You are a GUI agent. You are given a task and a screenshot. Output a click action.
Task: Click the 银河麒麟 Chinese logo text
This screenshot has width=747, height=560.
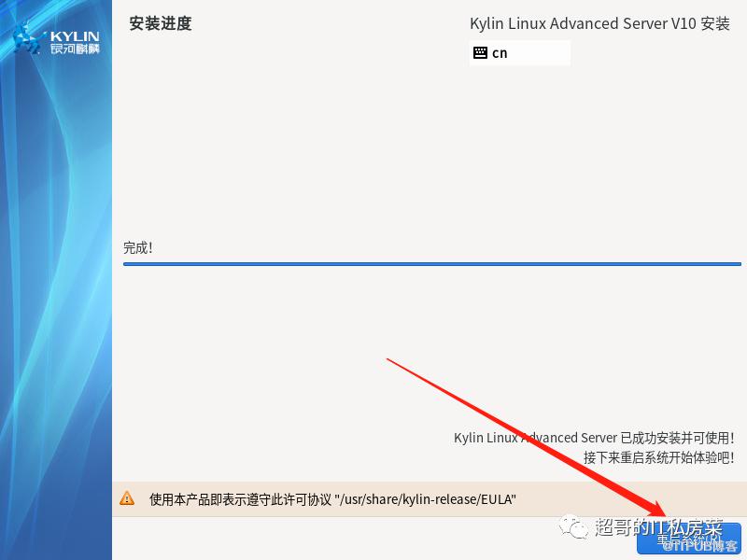(x=75, y=49)
